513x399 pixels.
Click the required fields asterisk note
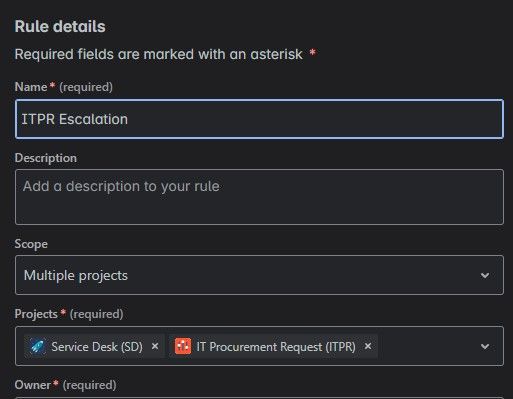165,54
